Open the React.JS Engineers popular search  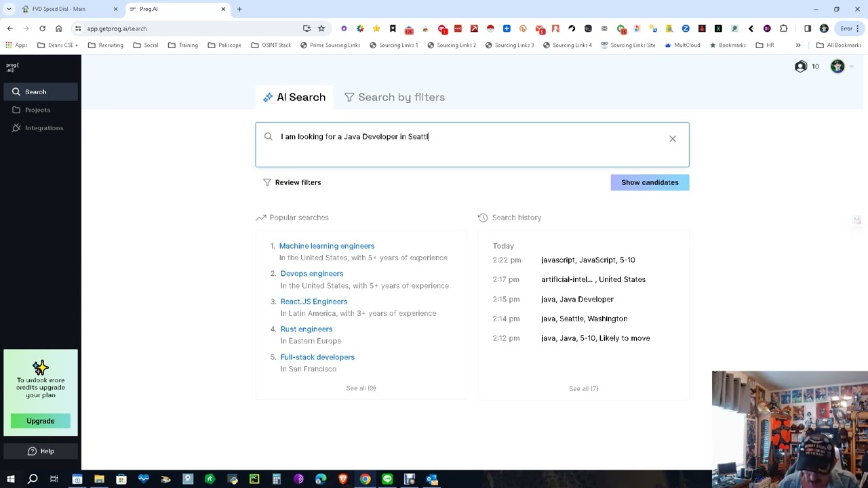tap(314, 302)
